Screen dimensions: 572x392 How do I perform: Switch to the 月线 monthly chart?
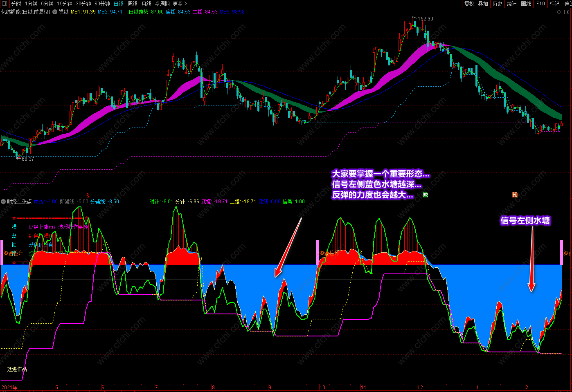tap(146, 4)
